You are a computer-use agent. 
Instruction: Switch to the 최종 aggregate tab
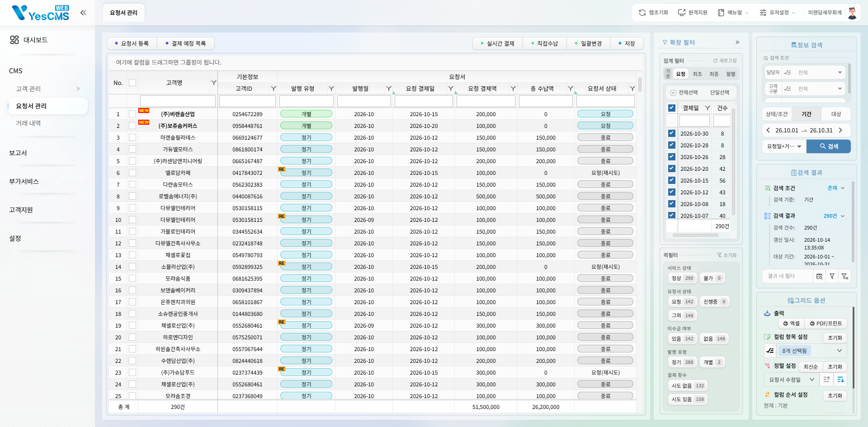coord(714,74)
